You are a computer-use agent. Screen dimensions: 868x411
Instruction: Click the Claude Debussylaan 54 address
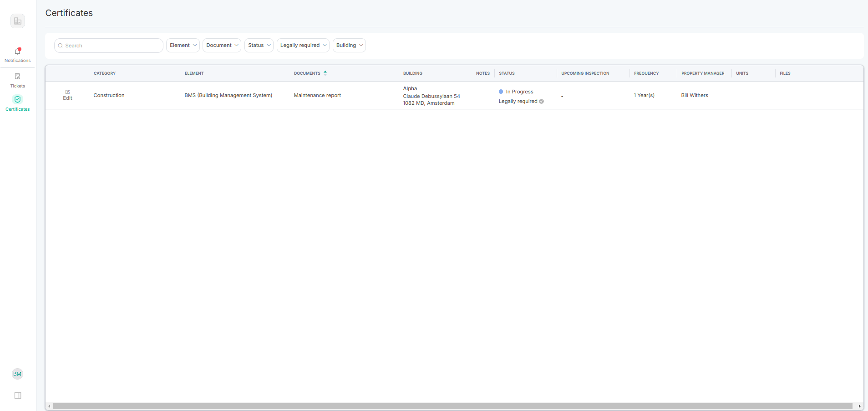point(431,96)
